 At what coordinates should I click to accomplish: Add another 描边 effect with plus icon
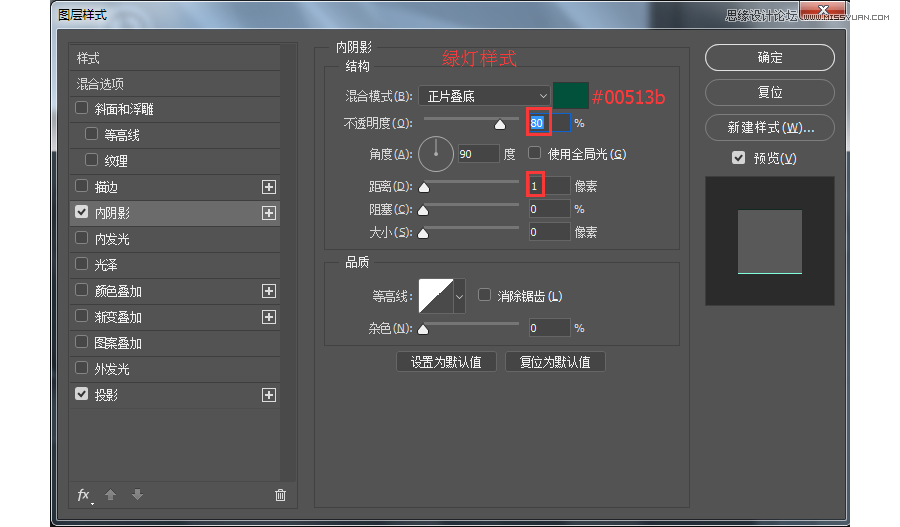click(269, 187)
